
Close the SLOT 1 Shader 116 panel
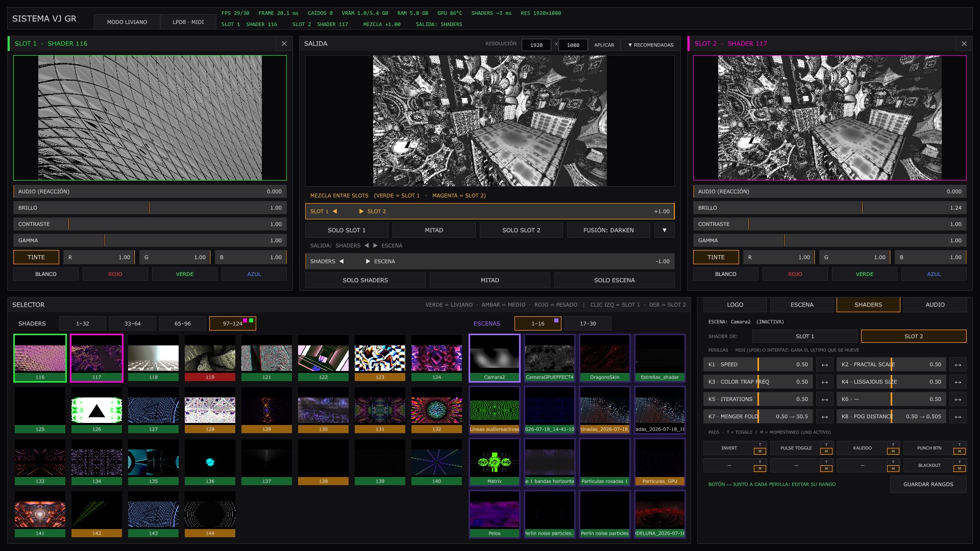tap(284, 44)
